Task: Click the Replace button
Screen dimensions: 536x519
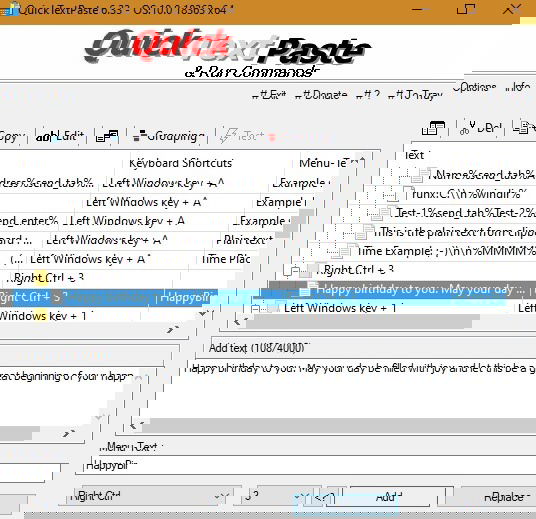Action: pos(499,496)
